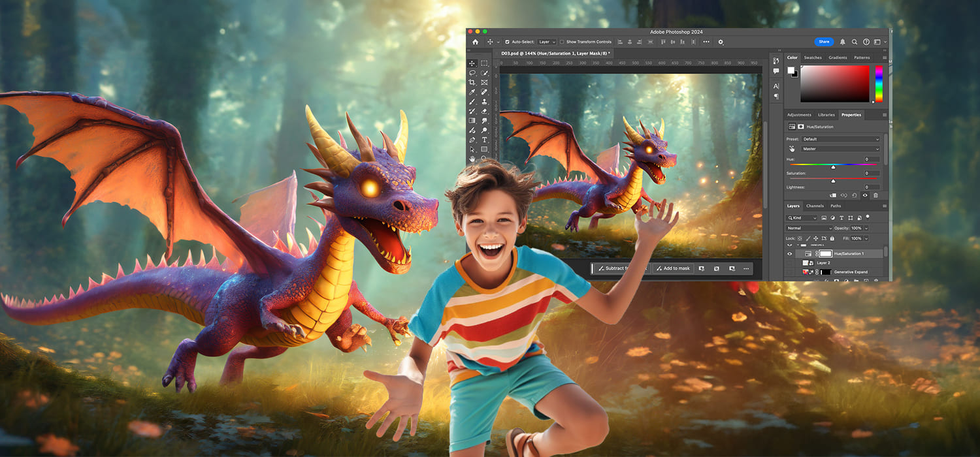Viewport: 980px width, 457px height.
Task: Click the blue Share button
Action: (x=824, y=41)
